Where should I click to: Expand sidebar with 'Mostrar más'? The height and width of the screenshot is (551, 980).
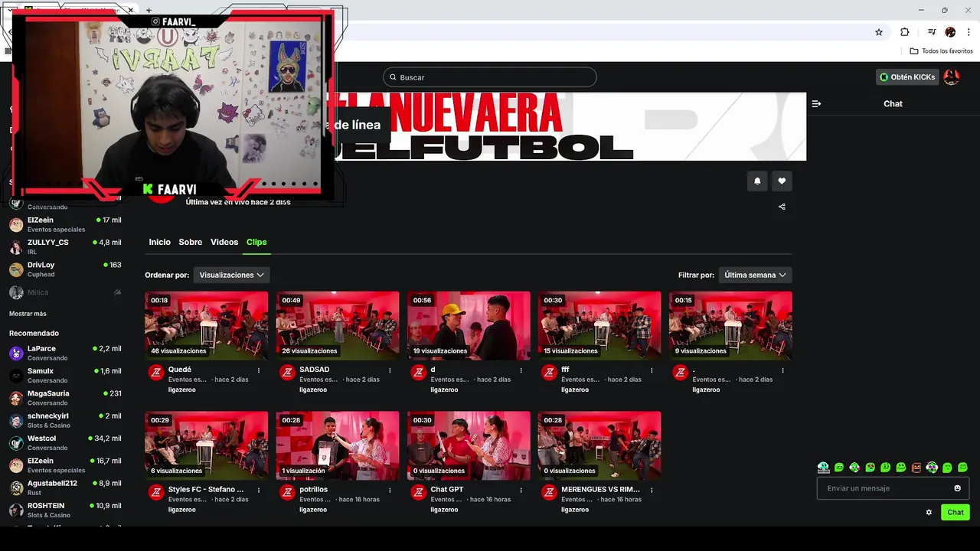pos(28,314)
